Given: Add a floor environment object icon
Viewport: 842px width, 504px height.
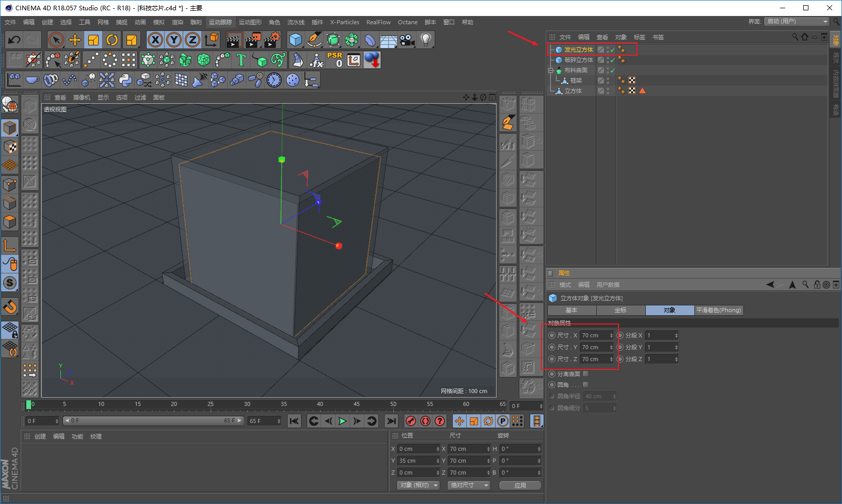Looking at the screenshot, I should [388, 40].
